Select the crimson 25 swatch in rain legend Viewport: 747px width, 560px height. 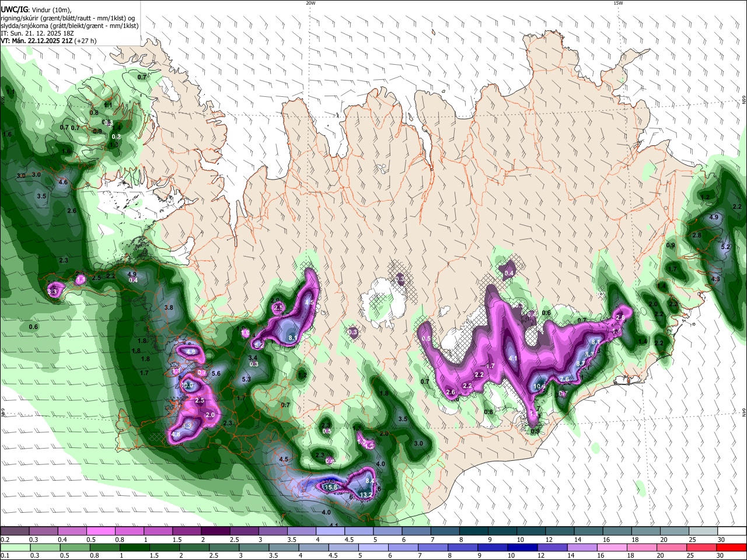click(x=701, y=547)
